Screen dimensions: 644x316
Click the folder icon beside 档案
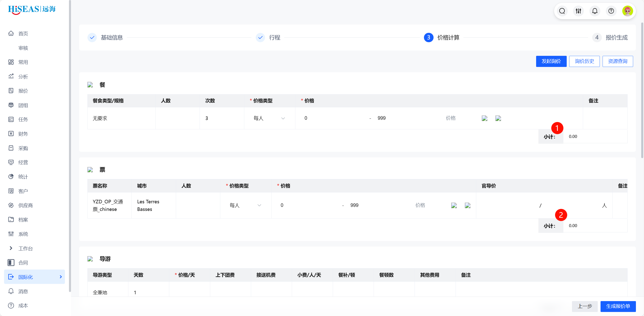(x=11, y=220)
